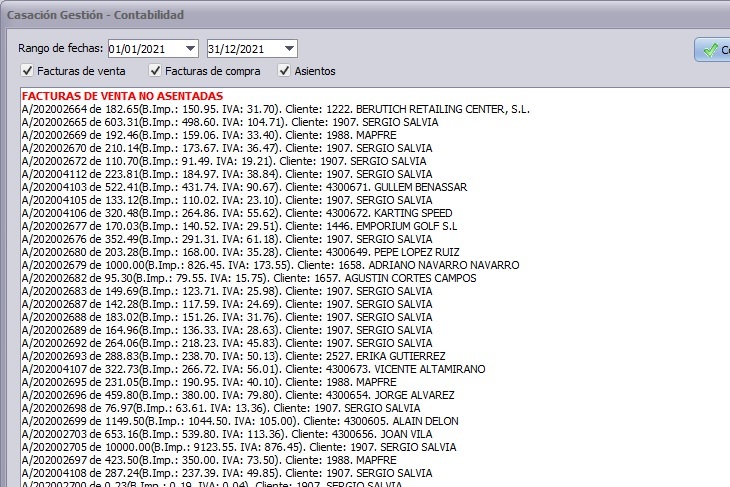This screenshot has width=730, height=487.
Task: Select invoice A/202002698 of 76.97 line
Action: [x=221, y=409]
